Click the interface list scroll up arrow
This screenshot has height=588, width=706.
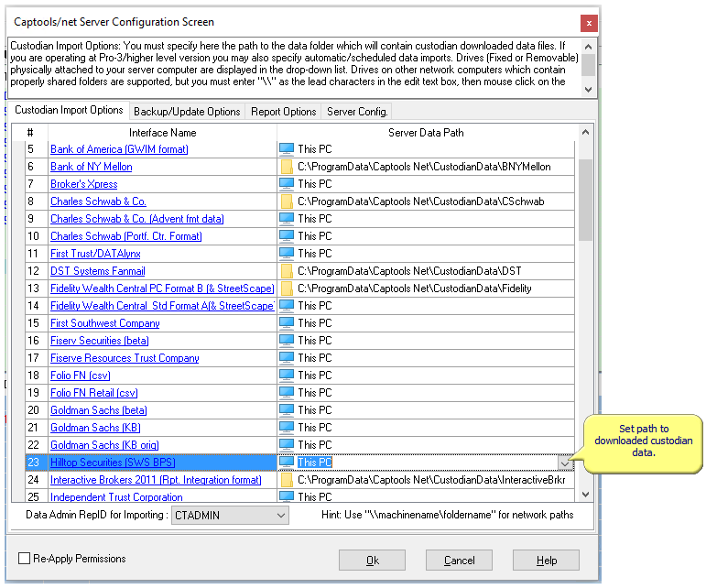click(x=585, y=132)
